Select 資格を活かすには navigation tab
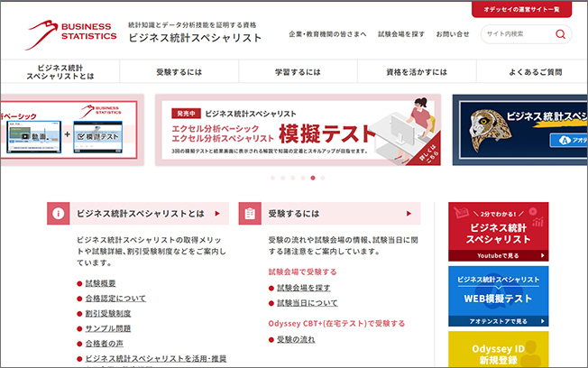The height and width of the screenshot is (368, 588). point(417,71)
